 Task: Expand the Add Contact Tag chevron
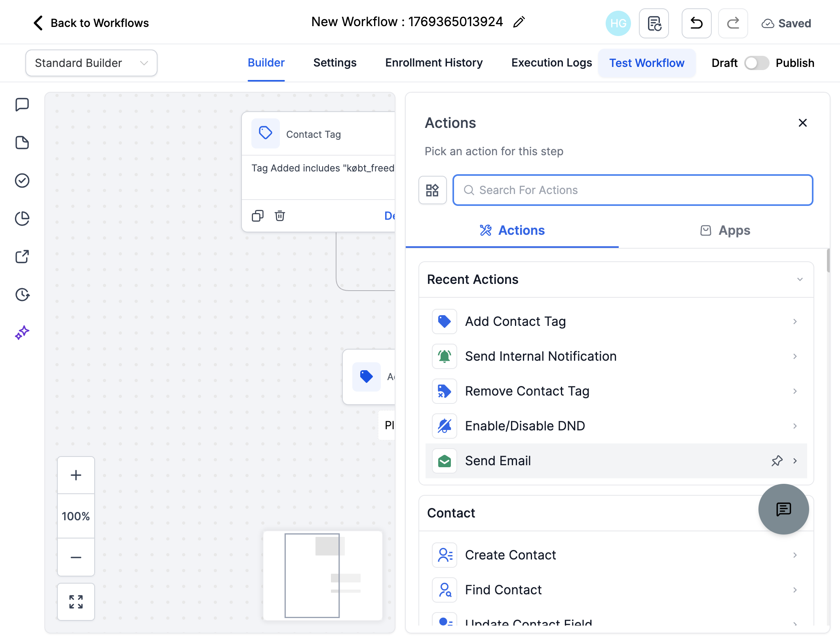[x=795, y=321]
